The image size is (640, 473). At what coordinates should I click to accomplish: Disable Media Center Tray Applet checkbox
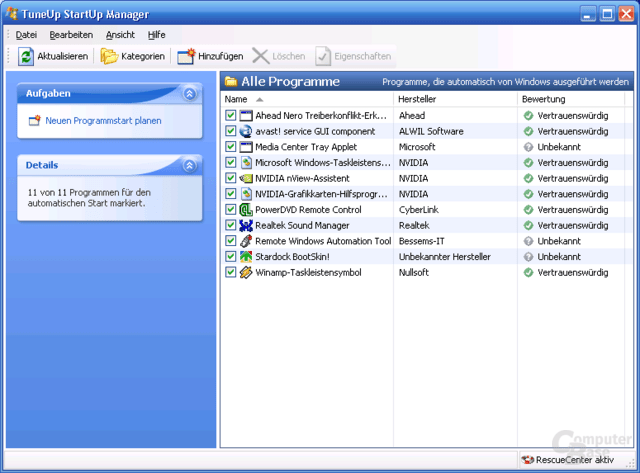pos(231,147)
